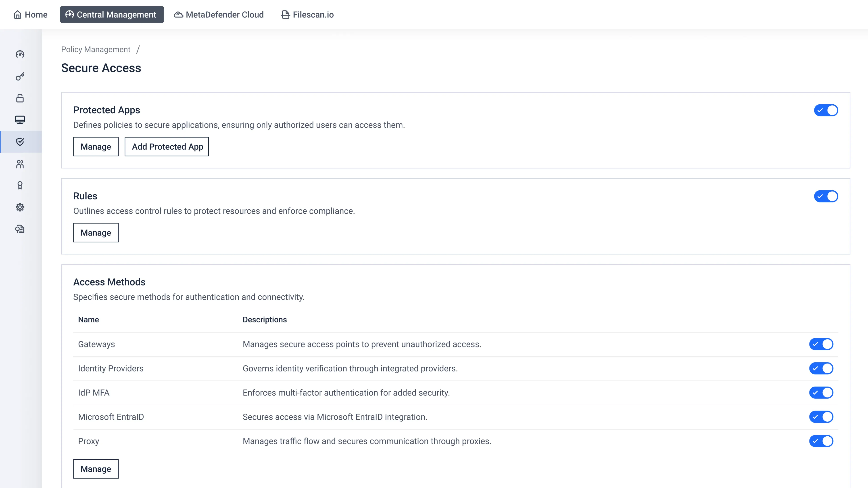
Task: Open the padlock sidebar icon
Action: tap(20, 98)
